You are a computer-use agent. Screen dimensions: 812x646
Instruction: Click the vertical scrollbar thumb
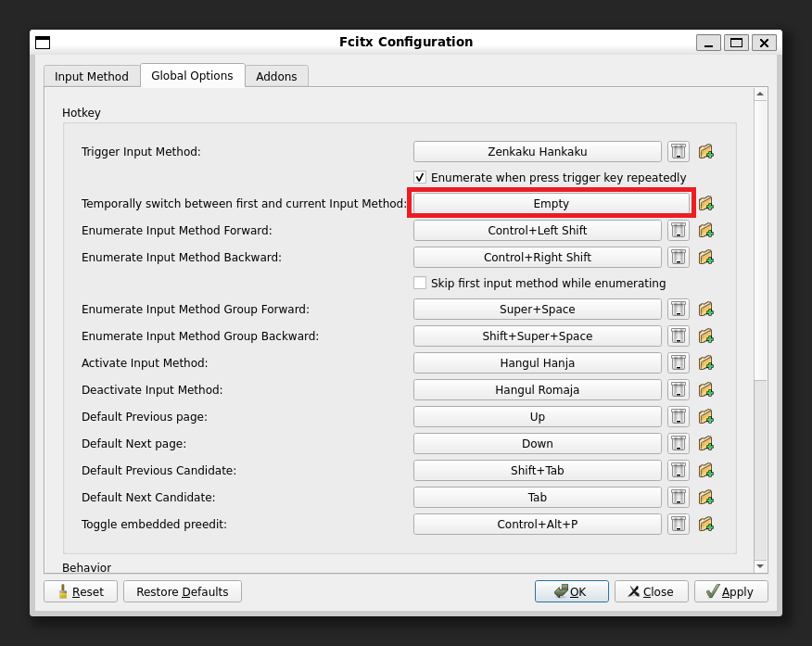tap(760, 241)
